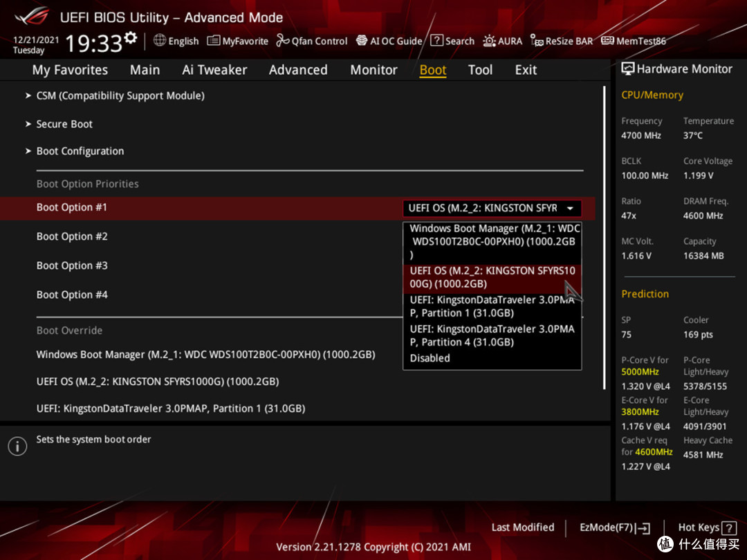Switch to the Ai Tweaker tab

[x=214, y=70]
